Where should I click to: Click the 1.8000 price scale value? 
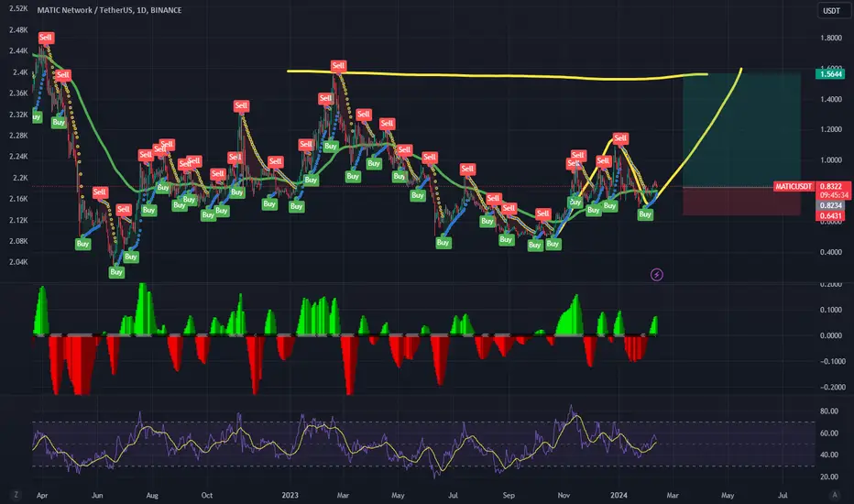click(830, 38)
